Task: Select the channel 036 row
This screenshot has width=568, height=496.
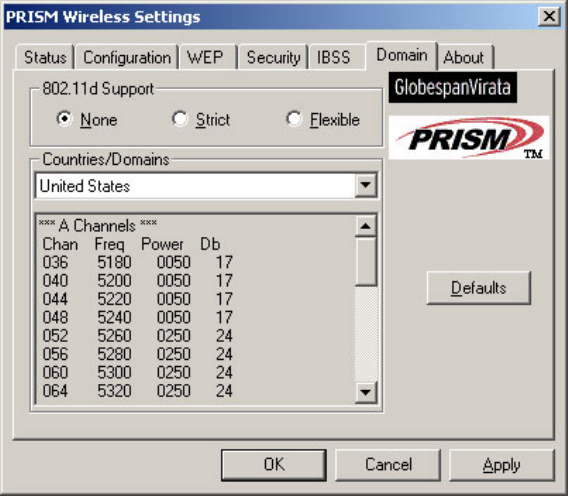Action: pyautogui.click(x=138, y=262)
